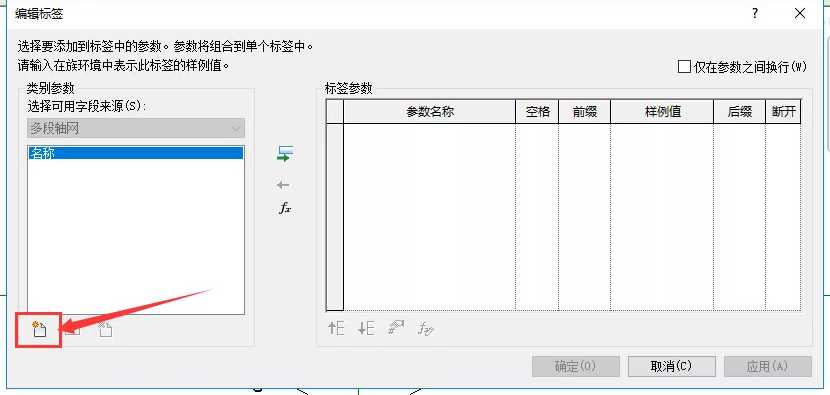The width and height of the screenshot is (830, 395).
Task: Click the 取消(C) button
Action: (x=672, y=366)
